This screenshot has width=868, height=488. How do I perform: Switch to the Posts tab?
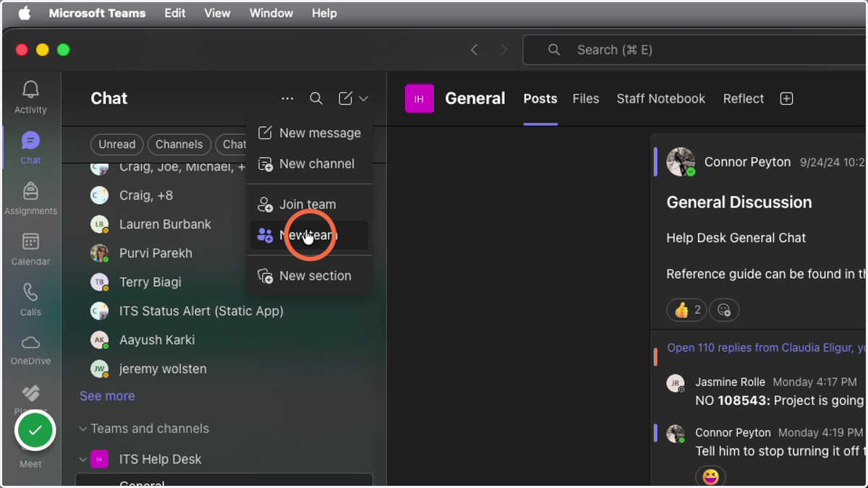(540, 99)
